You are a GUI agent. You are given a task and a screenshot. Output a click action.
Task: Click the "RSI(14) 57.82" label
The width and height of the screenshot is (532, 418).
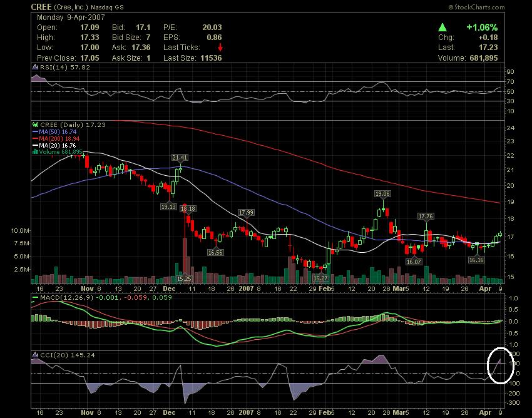pos(65,67)
